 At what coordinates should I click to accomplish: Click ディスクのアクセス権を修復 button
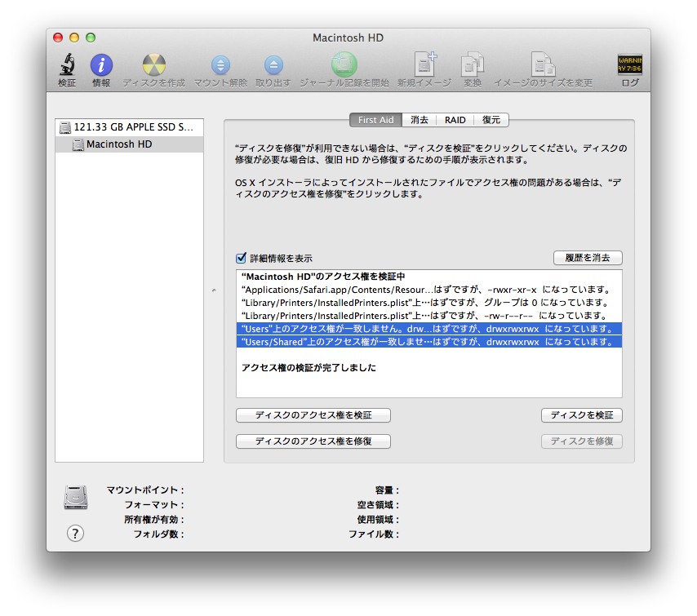click(x=313, y=441)
